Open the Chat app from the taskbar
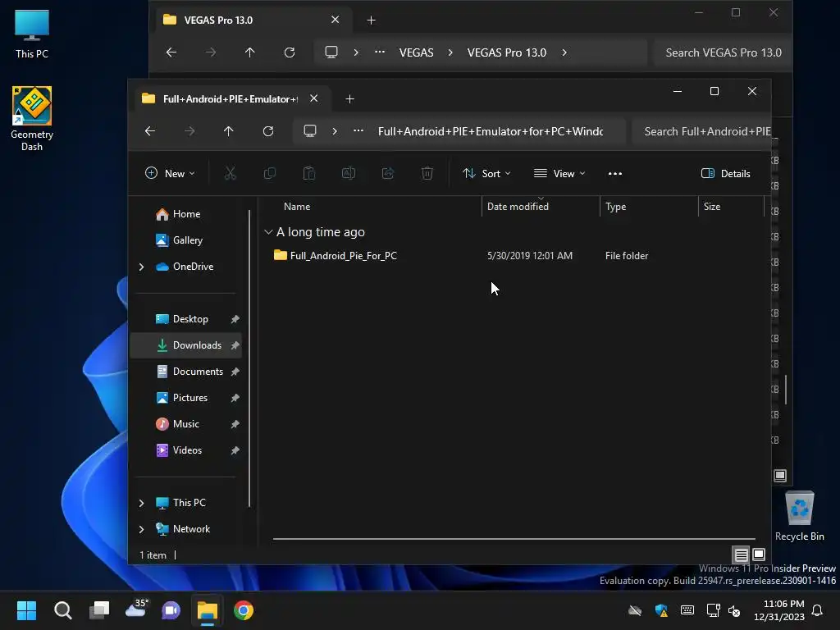 tap(171, 610)
